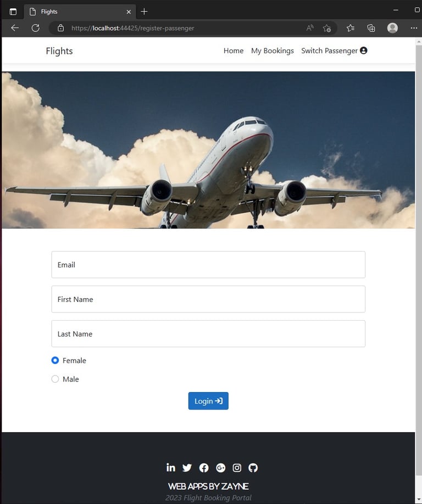422x504 pixels.
Task: Click the blue Login button
Action: click(208, 401)
